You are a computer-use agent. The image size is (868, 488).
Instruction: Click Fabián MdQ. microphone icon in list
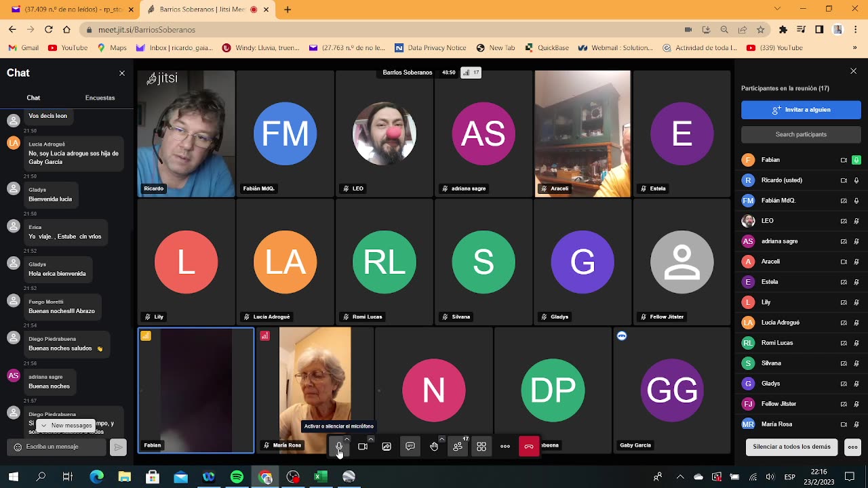point(856,201)
